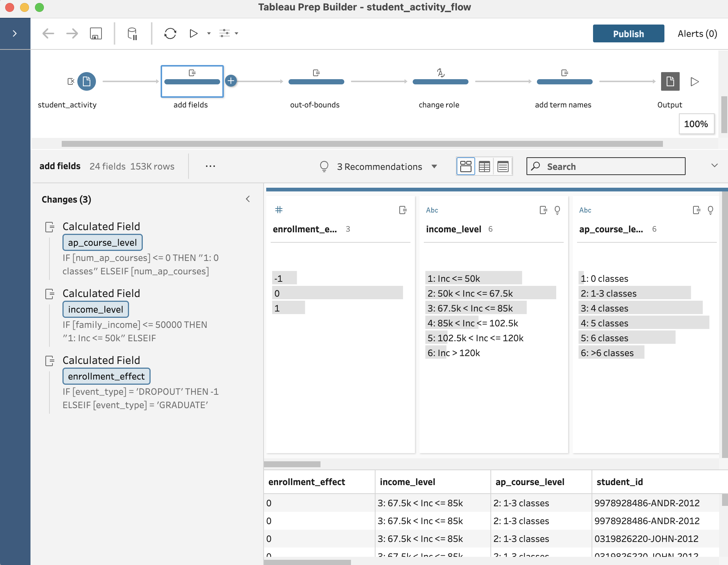
Task: View changes icon on enrollment_effect card
Action: click(x=403, y=210)
